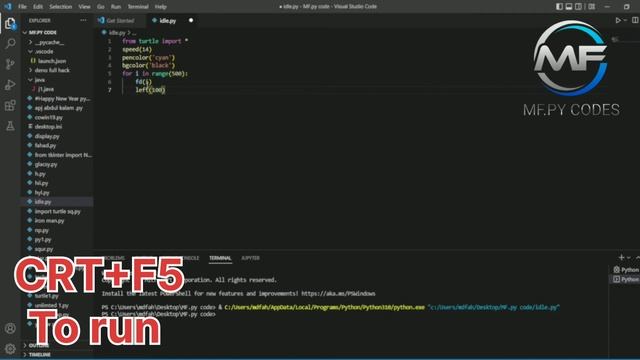Click the pencolor('cyan') code line

148,58
